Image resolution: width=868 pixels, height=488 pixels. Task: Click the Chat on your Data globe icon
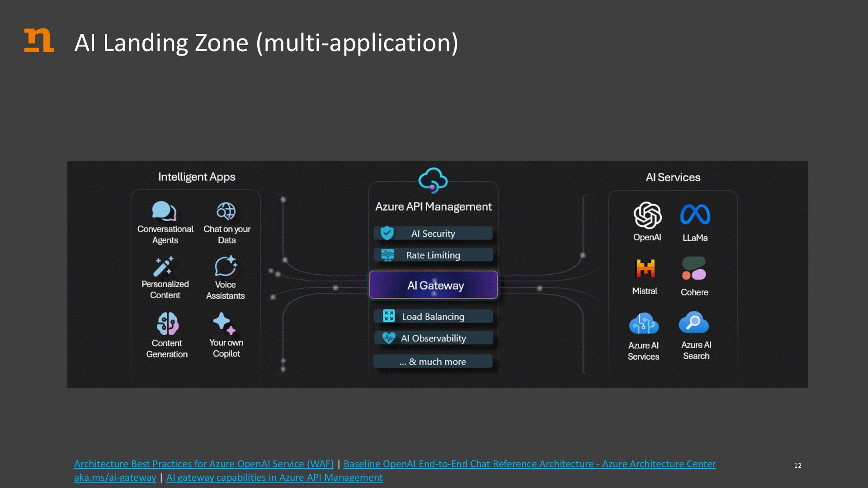[226, 211]
